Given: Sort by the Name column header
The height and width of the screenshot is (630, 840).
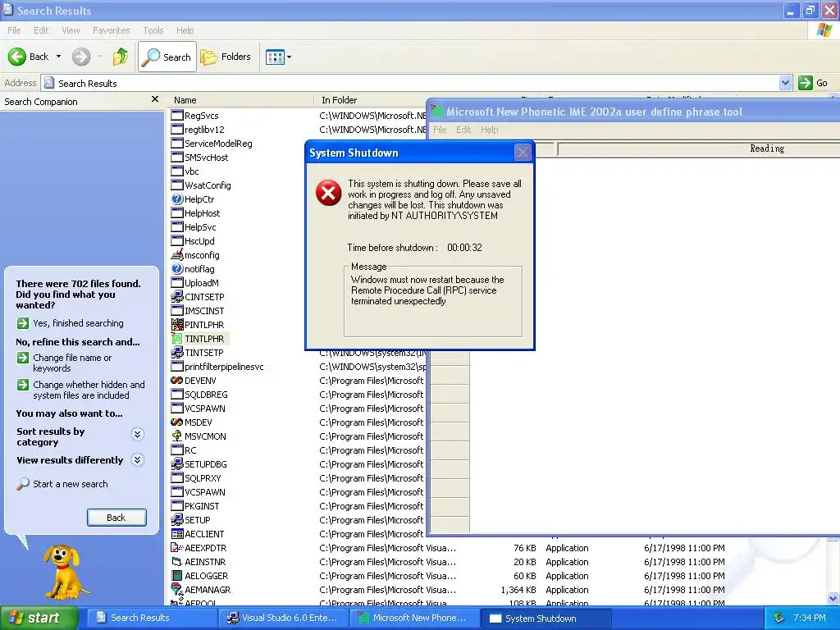Looking at the screenshot, I should coord(240,100).
